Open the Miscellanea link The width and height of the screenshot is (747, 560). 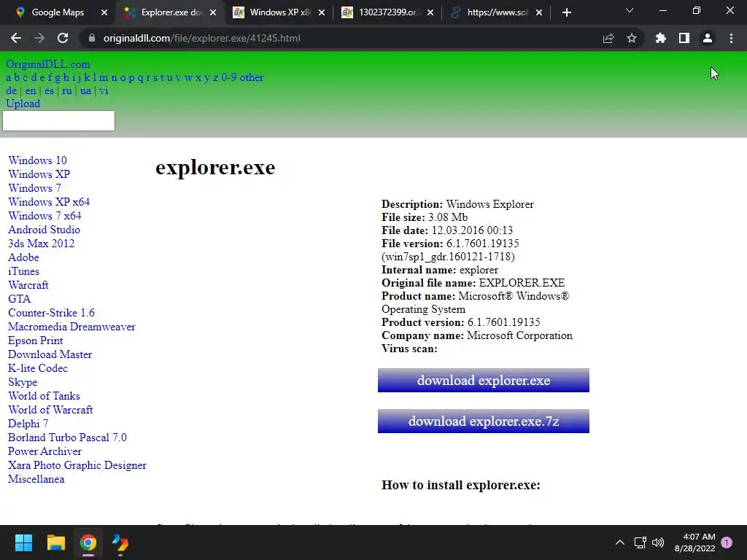click(36, 479)
